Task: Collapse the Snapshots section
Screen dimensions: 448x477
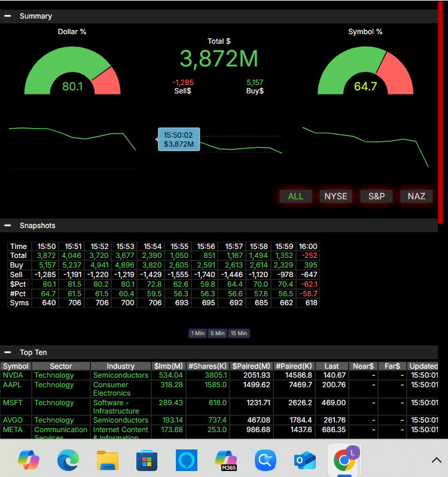Action: 8,226
